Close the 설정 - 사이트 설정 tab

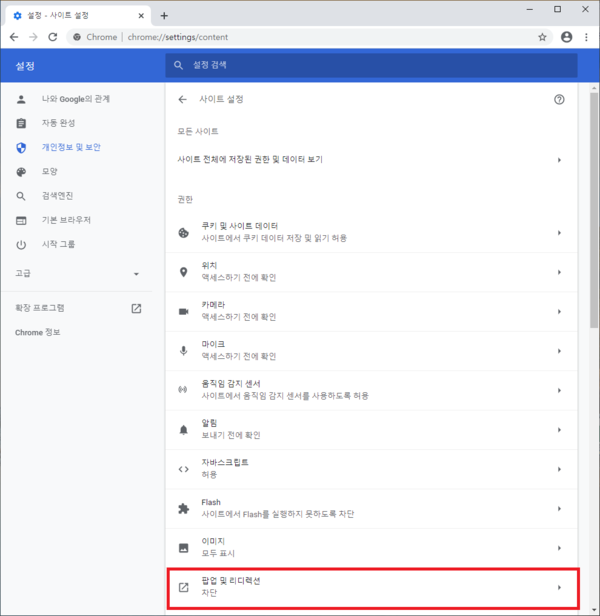[x=141, y=16]
